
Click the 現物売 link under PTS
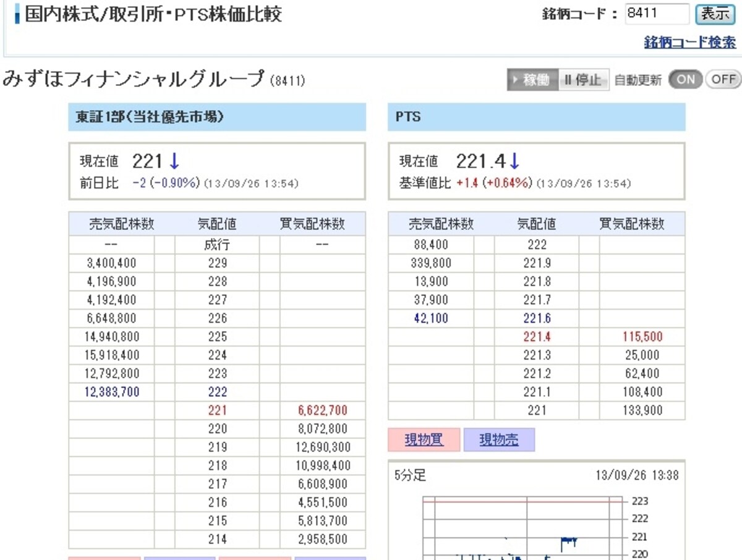click(x=498, y=440)
